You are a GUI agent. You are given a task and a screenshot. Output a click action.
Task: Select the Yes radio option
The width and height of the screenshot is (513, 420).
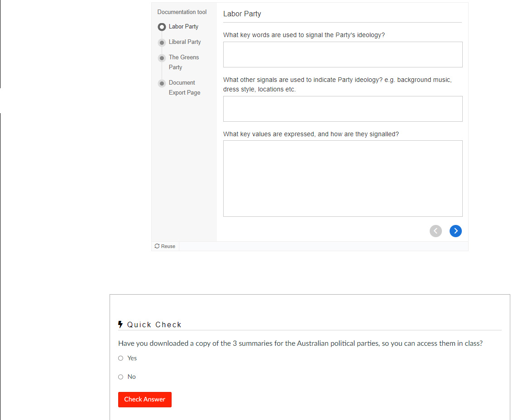click(121, 358)
